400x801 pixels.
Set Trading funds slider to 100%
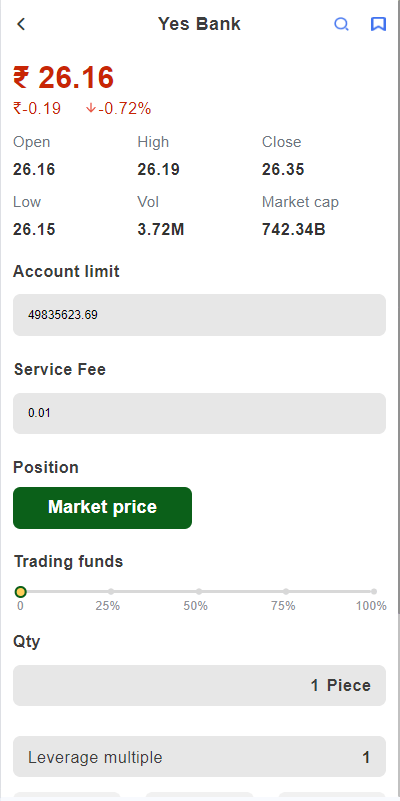pos(374,592)
